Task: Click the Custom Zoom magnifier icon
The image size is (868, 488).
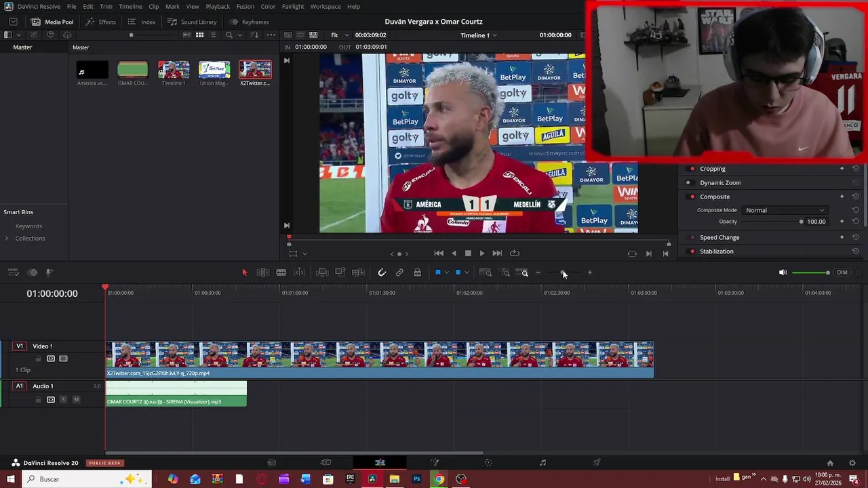Action: click(x=522, y=272)
